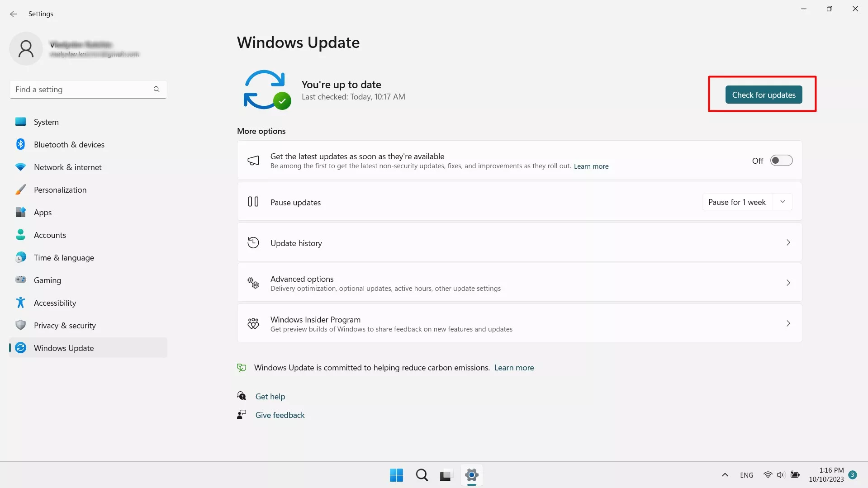Click the search magnifier in Find a setting
Image resolution: width=868 pixels, height=488 pixels.
(157, 90)
